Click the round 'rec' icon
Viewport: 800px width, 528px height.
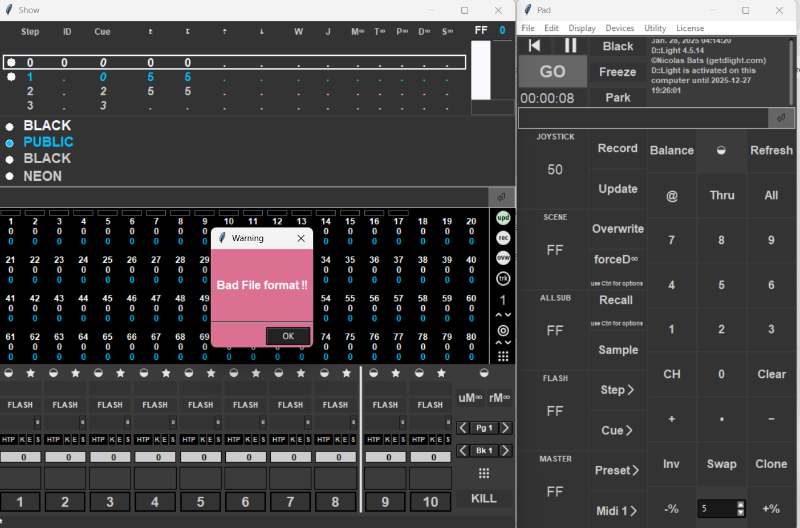503,237
